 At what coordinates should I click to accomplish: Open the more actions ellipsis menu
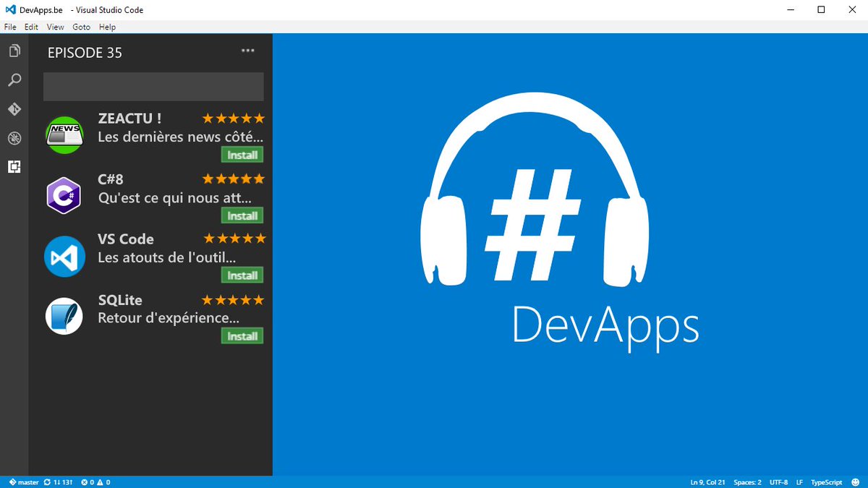coord(248,51)
